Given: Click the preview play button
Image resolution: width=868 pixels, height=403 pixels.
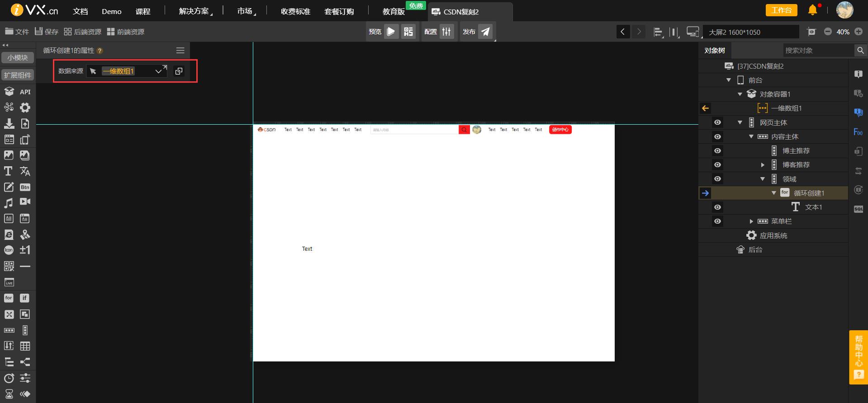Looking at the screenshot, I should [391, 32].
